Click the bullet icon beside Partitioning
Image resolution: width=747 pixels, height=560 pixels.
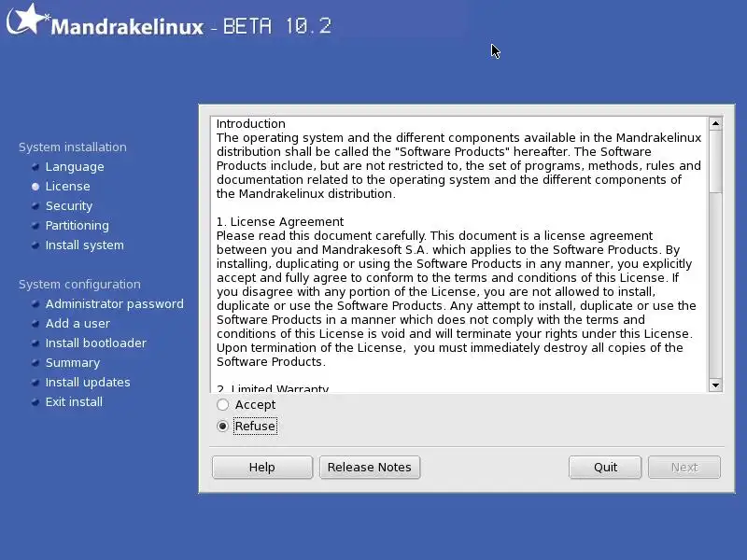point(35,225)
